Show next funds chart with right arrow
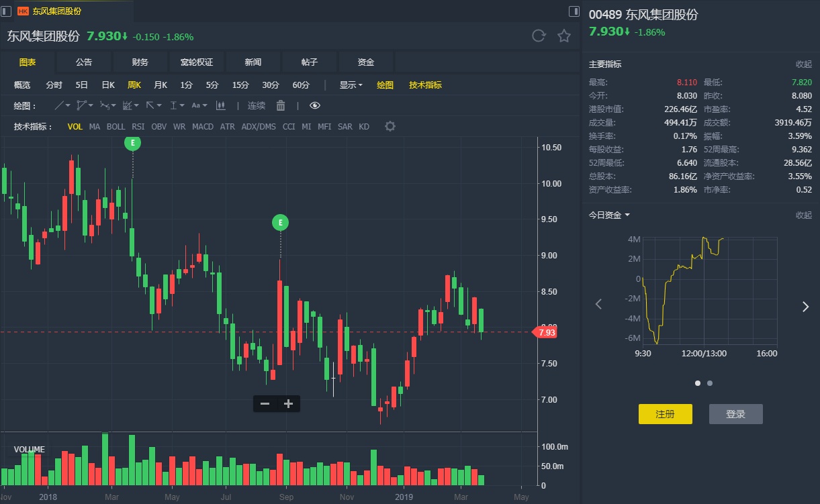 tap(805, 306)
